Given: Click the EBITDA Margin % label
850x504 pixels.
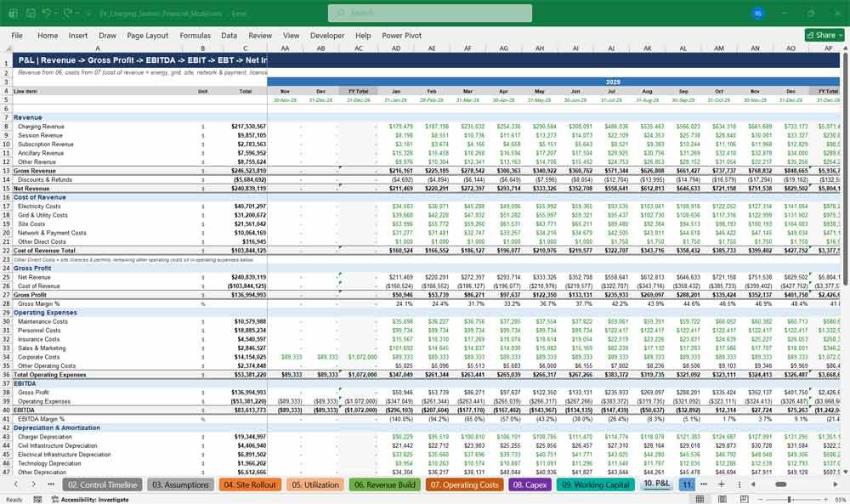Looking at the screenshot, I should [41, 419].
